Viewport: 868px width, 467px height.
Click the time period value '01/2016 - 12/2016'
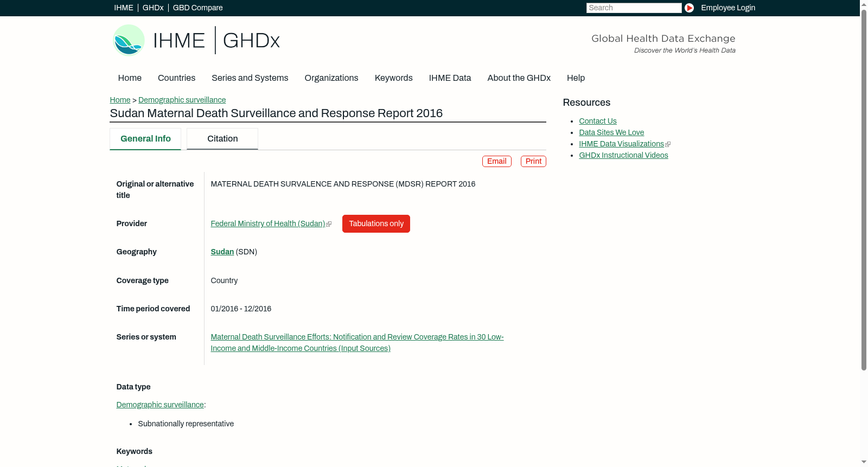click(241, 309)
